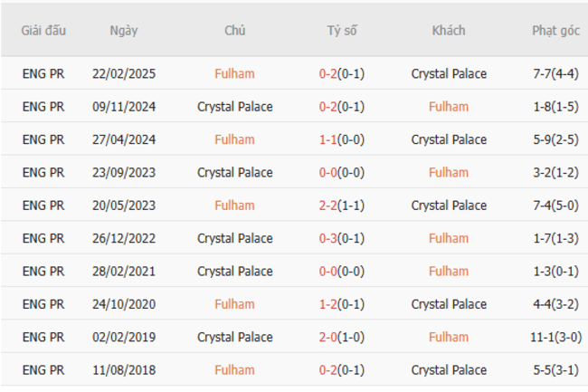
Task: Open Crystal Palace in the 27/04/2024 match
Action: click(x=449, y=139)
